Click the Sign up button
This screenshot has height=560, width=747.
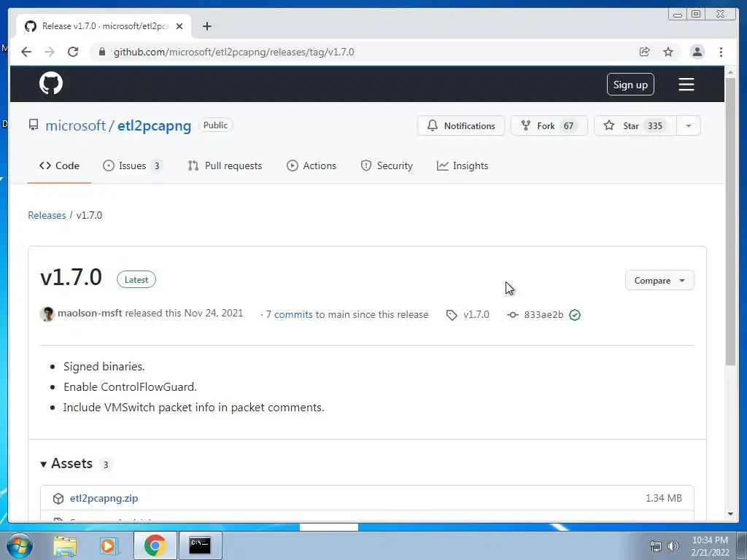[x=630, y=85]
